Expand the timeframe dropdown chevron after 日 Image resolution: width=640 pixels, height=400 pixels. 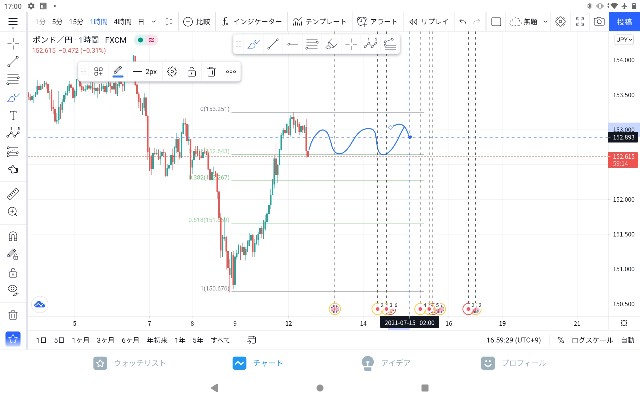[x=154, y=22]
